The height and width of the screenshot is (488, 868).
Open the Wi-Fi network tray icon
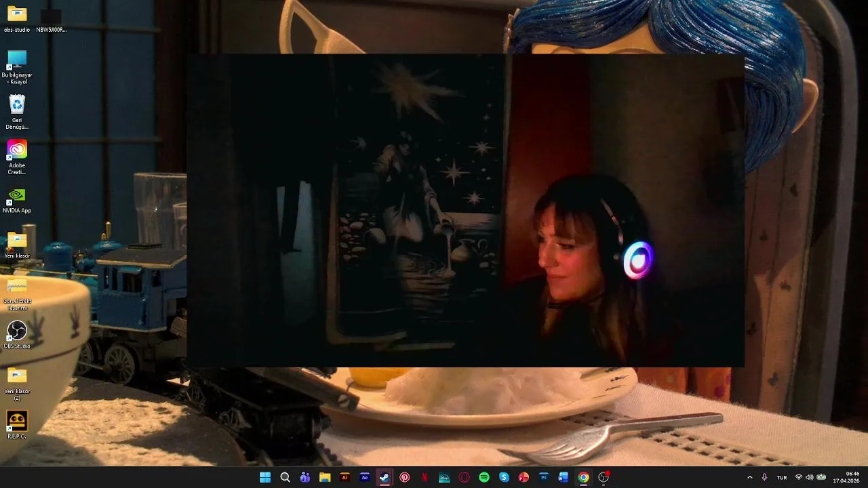[799, 477]
